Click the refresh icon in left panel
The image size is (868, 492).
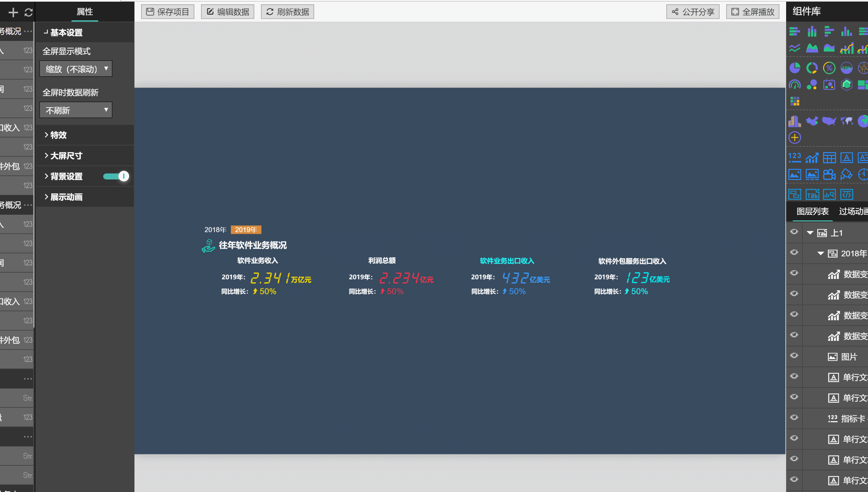[28, 13]
